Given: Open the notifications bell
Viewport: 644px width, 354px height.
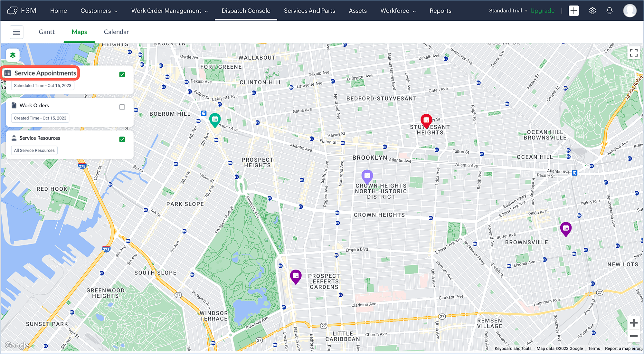Looking at the screenshot, I should coord(609,11).
